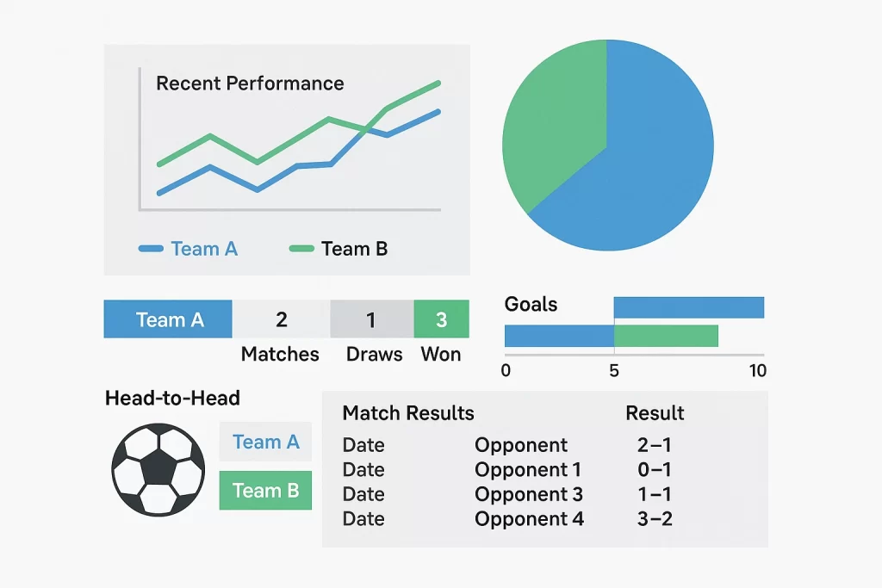
Task: Click the soccer ball icon
Action: (158, 468)
